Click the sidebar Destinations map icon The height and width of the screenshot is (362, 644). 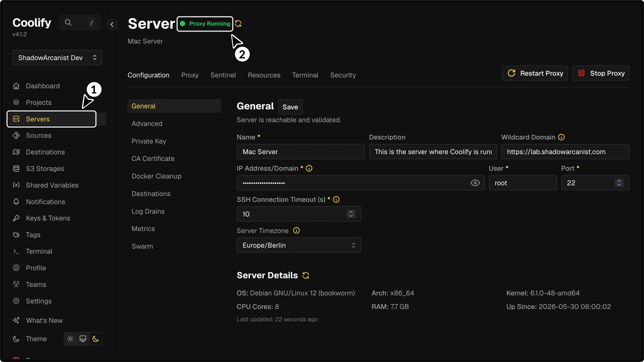tap(16, 152)
